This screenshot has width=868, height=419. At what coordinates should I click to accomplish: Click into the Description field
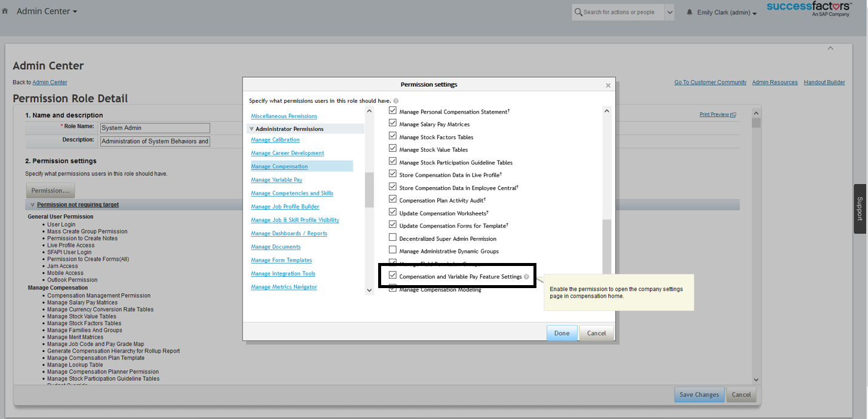pyautogui.click(x=155, y=142)
